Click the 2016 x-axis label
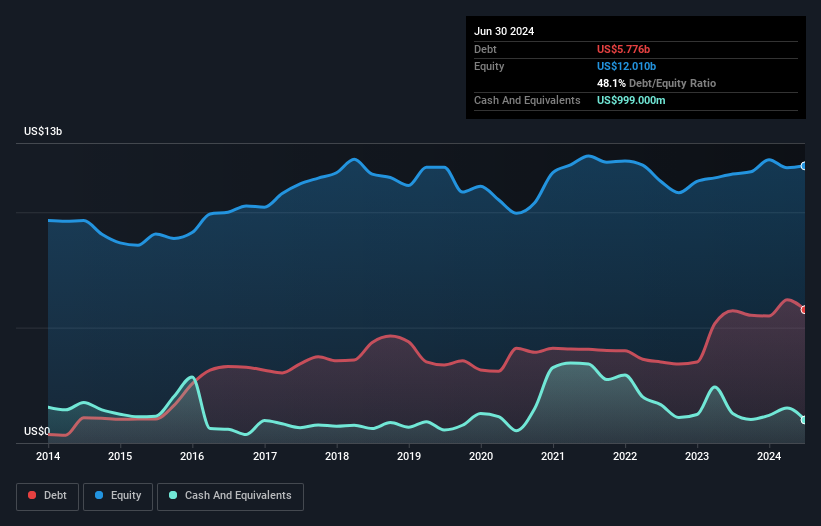821x526 pixels. pyautogui.click(x=192, y=456)
